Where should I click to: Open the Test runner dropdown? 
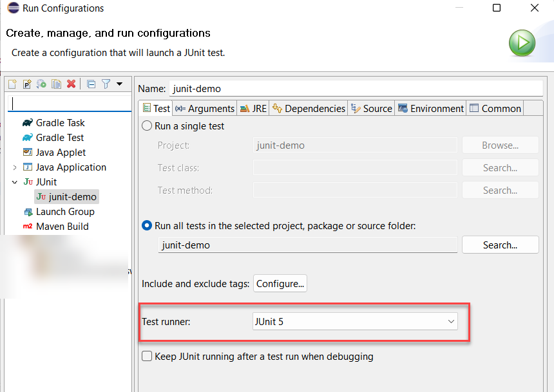tap(451, 321)
